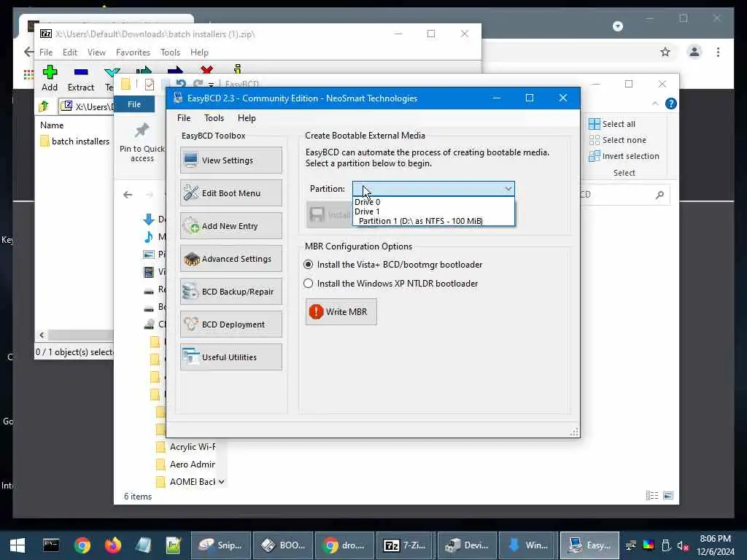Viewport: 747px width, 560px height.
Task: Collapse the Explorer ribbon chevron
Action: coord(655,104)
